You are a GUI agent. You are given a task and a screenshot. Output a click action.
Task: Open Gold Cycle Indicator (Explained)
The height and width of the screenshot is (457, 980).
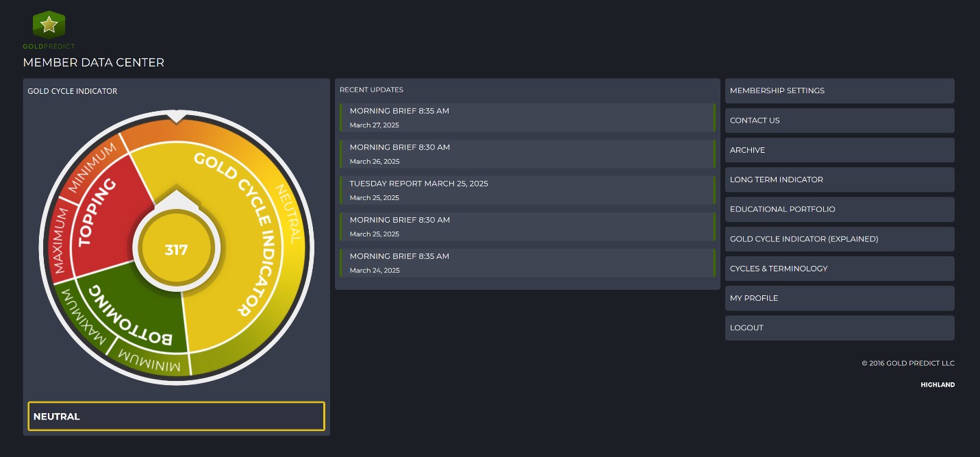pos(839,239)
